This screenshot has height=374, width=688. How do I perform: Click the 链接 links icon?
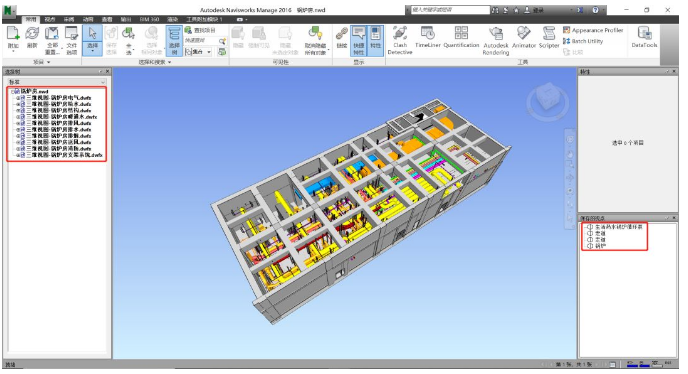(x=342, y=33)
